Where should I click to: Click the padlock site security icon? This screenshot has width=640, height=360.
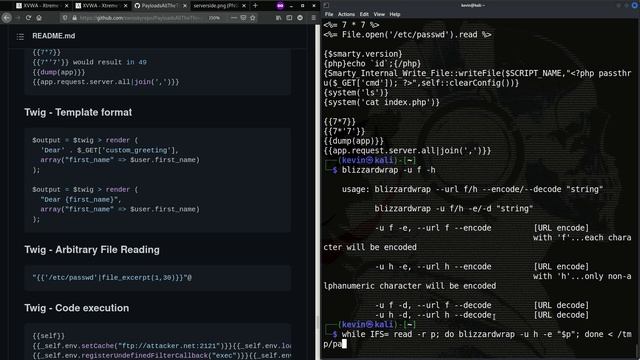coord(74,18)
